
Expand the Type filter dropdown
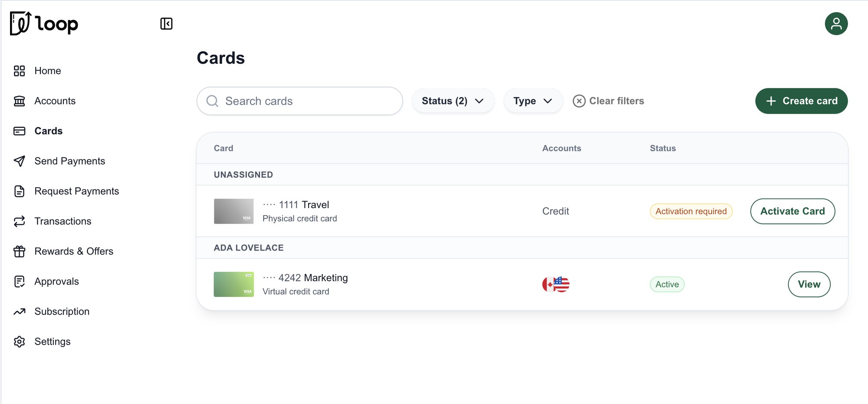tap(533, 101)
